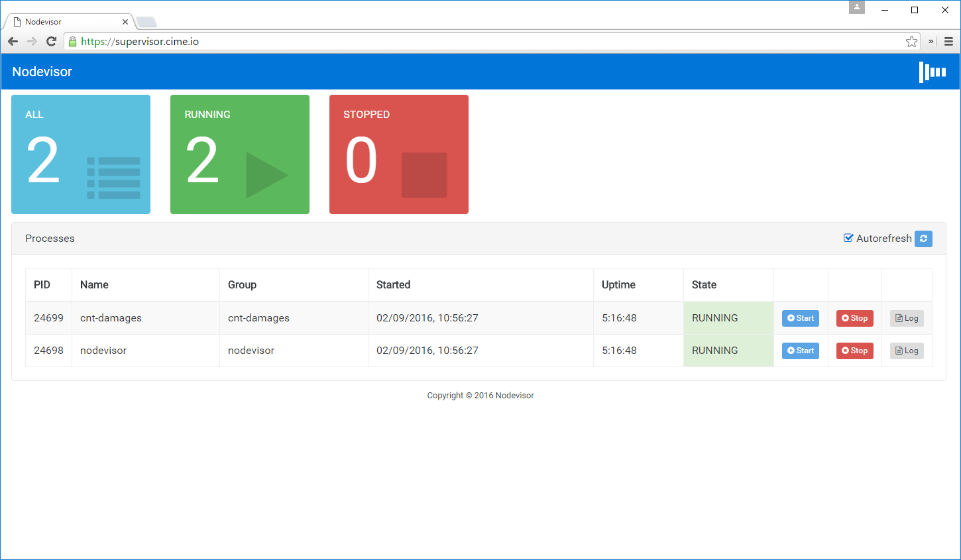961x560 pixels.
Task: Select the Nodevisor browser tab
Action: 66,22
